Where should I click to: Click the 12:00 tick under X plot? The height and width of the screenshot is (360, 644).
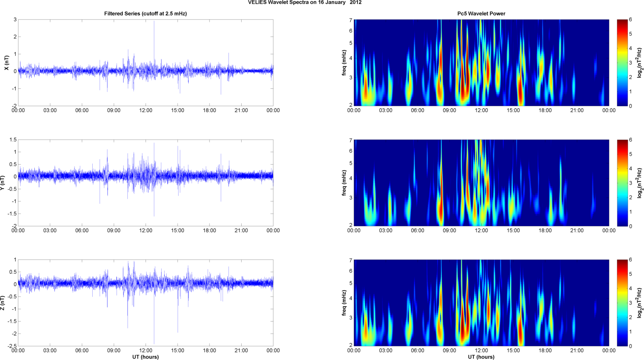click(x=146, y=110)
